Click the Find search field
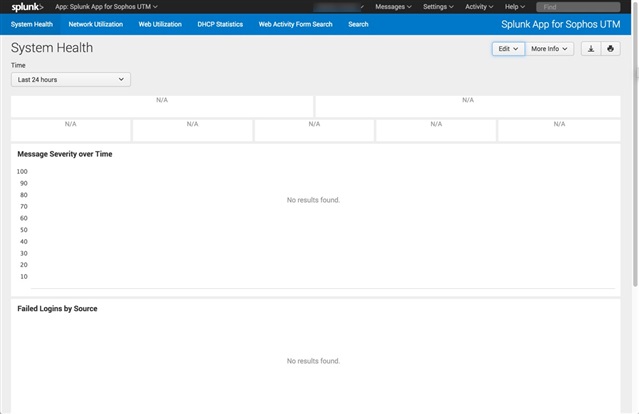Viewport: 639px width, 414px height. [x=578, y=7]
